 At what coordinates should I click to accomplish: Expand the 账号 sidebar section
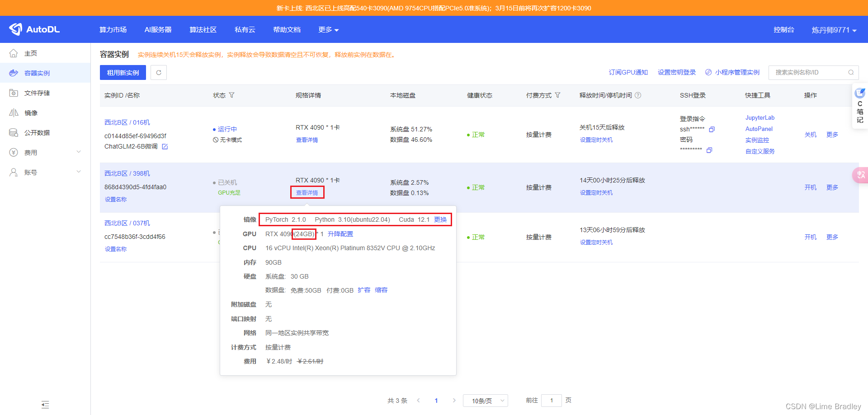click(x=45, y=173)
